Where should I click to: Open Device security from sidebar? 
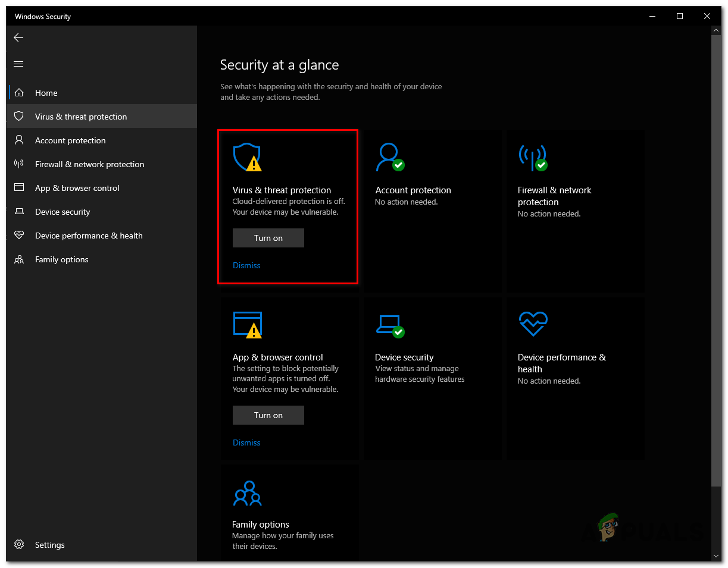point(63,212)
